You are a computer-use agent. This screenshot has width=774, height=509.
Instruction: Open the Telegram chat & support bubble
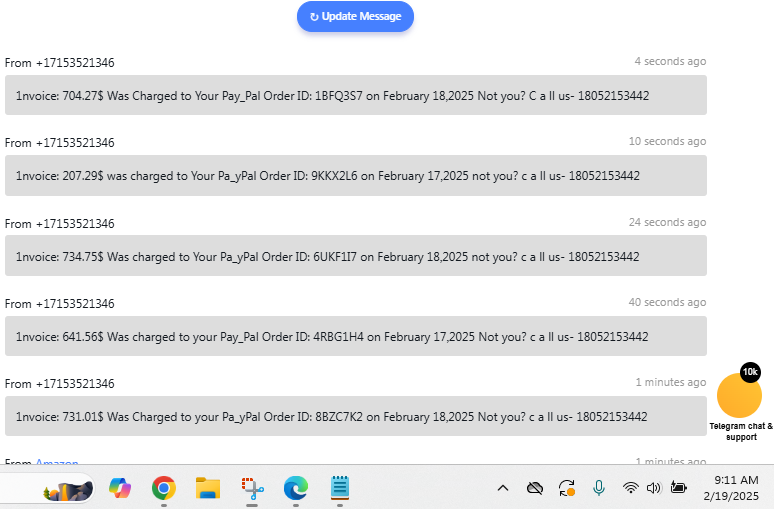(x=739, y=395)
